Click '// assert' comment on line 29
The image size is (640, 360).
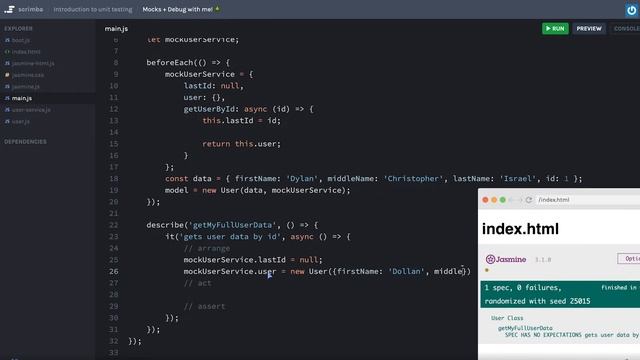(x=204, y=306)
